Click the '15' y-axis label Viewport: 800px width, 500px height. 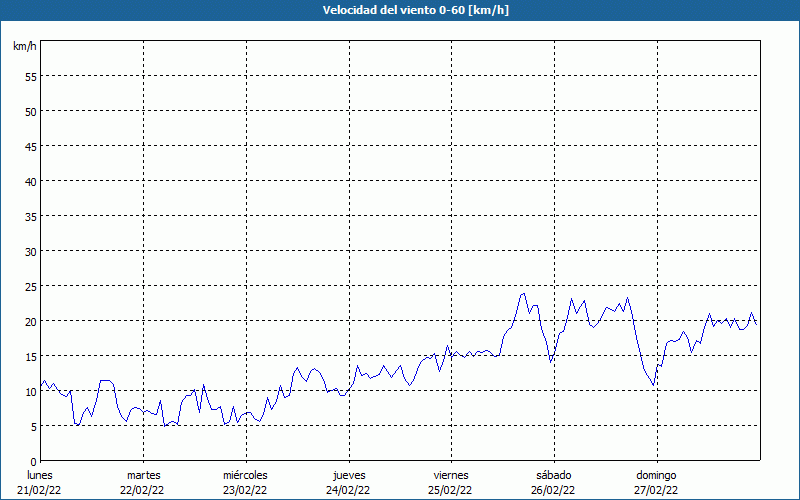tap(31, 357)
